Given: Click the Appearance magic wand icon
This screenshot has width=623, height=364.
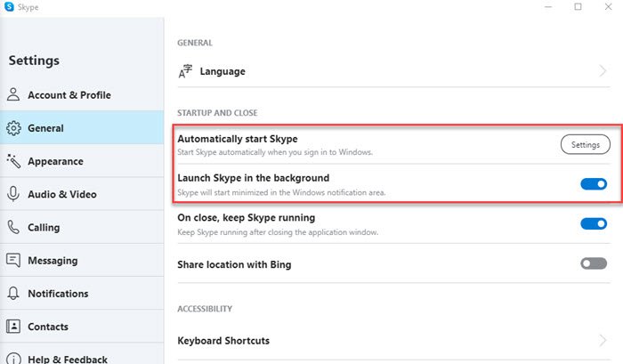Looking at the screenshot, I should pos(13,161).
